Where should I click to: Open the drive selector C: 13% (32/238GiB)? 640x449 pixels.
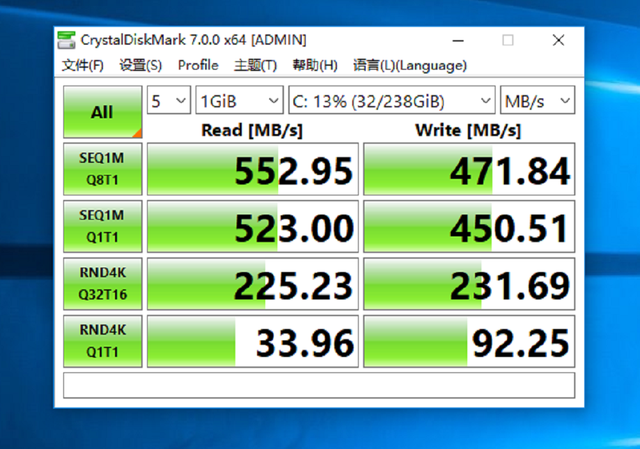(392, 100)
